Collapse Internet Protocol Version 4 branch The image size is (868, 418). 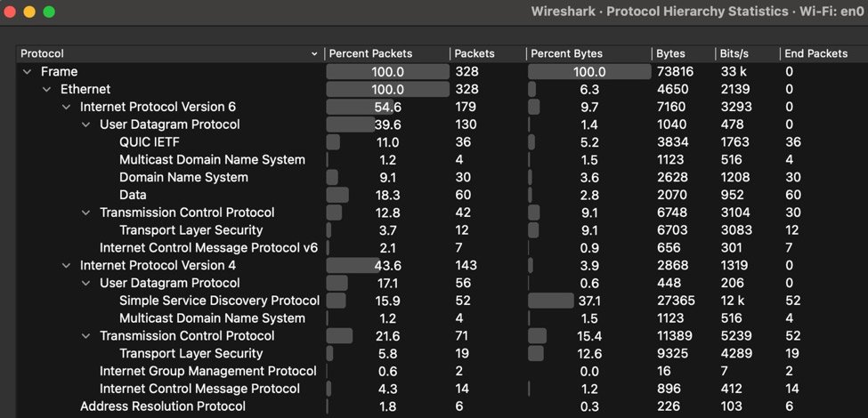coord(66,266)
